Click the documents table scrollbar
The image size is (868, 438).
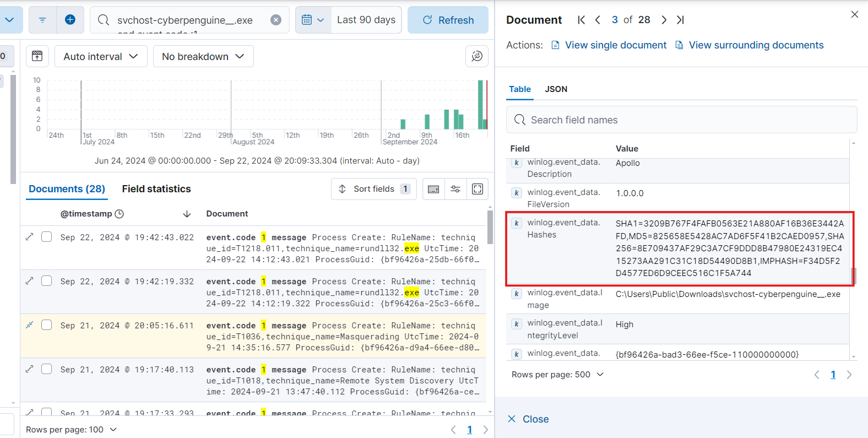tap(490, 227)
